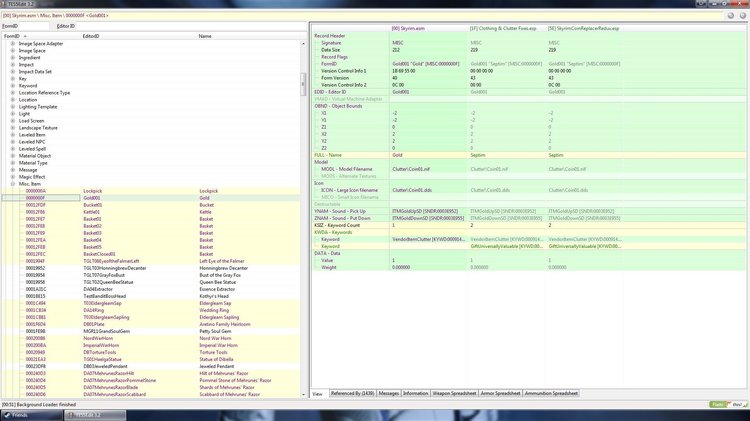Sort by the EditorID column header
The width and height of the screenshot is (750, 421).
(138, 36)
